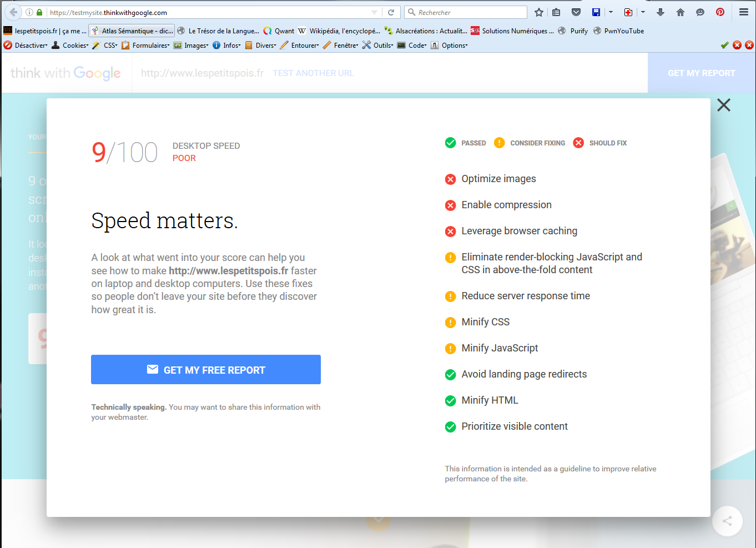756x548 pixels.
Task: Open the downloads arrow icon
Action: tap(661, 12)
